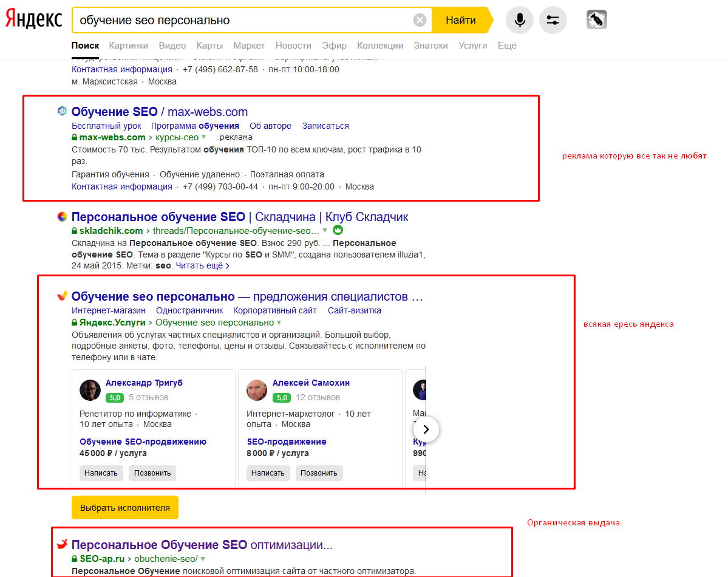The height and width of the screenshot is (577, 728).
Task: Open the Yandex logo homepage
Action: (33, 19)
